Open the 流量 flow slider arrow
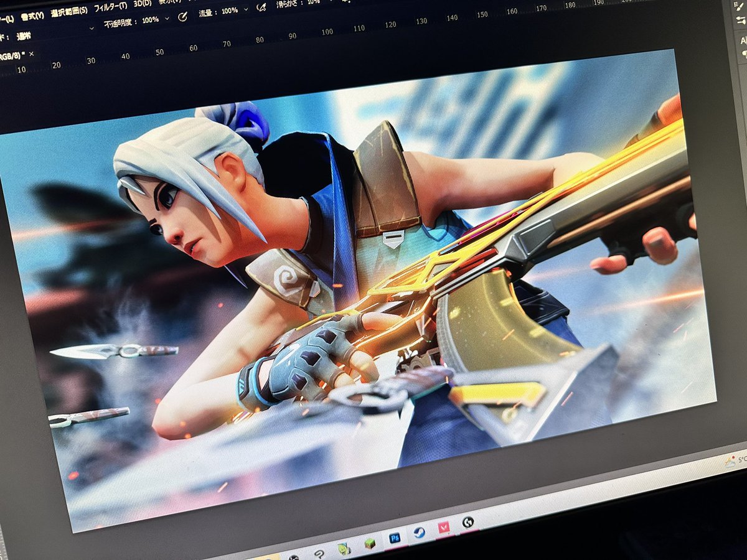 click(246, 9)
